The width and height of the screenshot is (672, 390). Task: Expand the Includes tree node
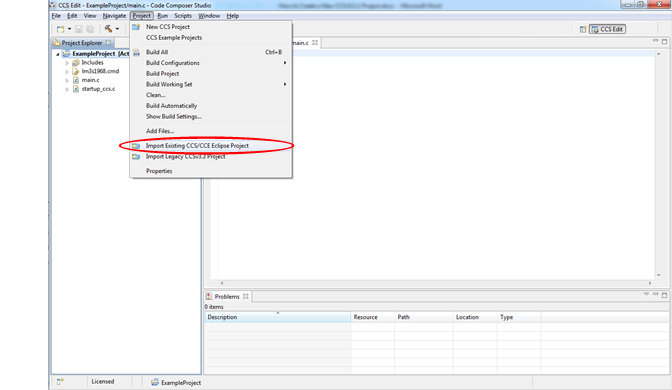tap(67, 63)
